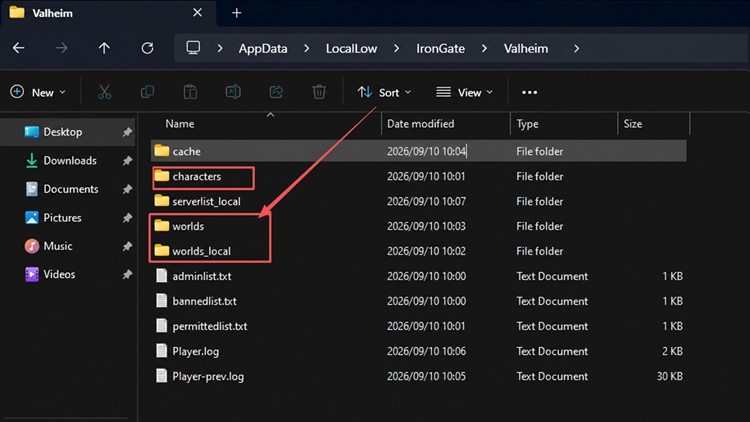The height and width of the screenshot is (422, 750).
Task: Click Valheim in the address bar
Action: tap(526, 48)
